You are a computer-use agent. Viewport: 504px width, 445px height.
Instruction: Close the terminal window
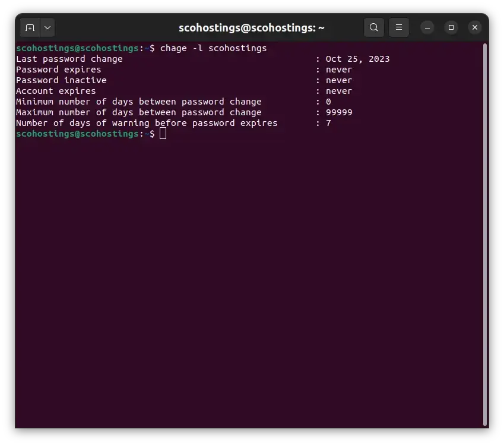475,28
